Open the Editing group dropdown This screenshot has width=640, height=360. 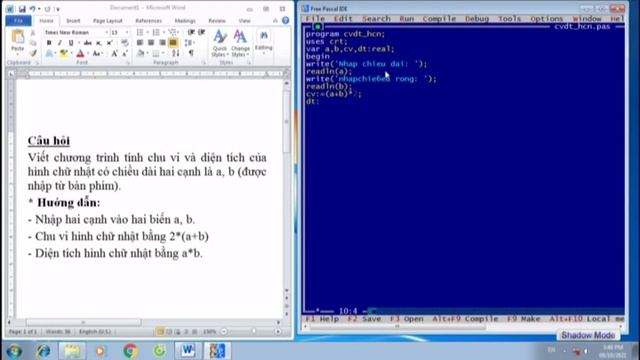pos(264,42)
